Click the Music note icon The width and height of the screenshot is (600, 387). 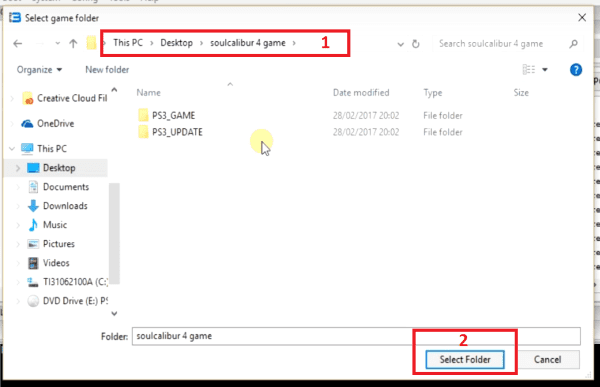click(x=33, y=225)
